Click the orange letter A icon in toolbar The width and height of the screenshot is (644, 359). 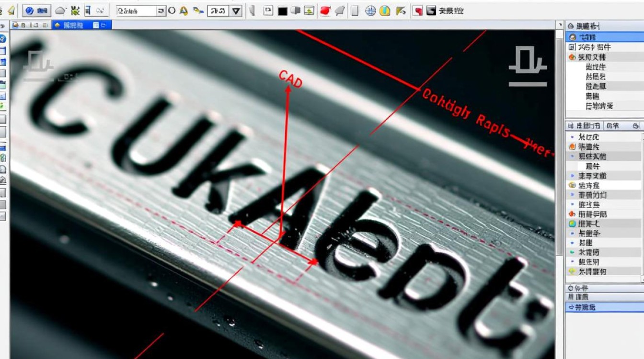(184, 11)
